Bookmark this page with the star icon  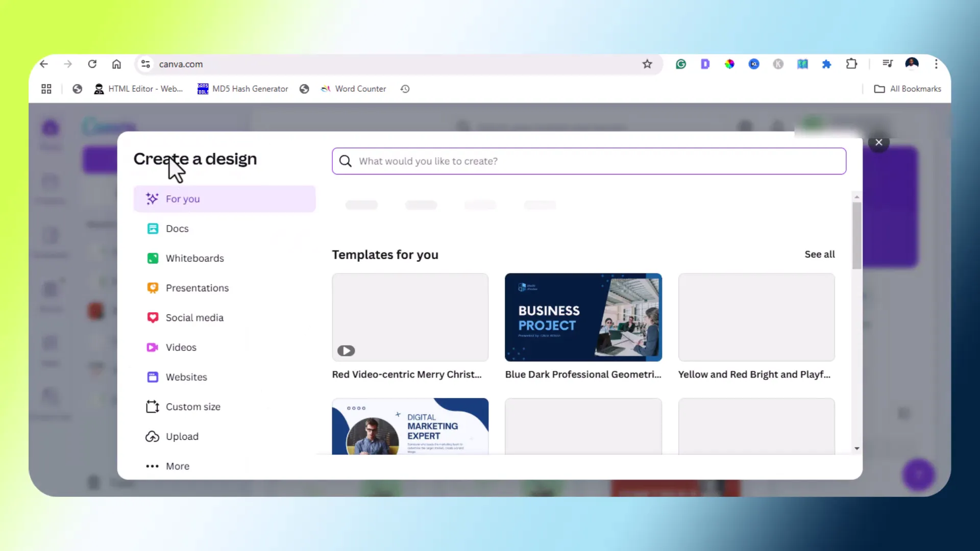647,64
